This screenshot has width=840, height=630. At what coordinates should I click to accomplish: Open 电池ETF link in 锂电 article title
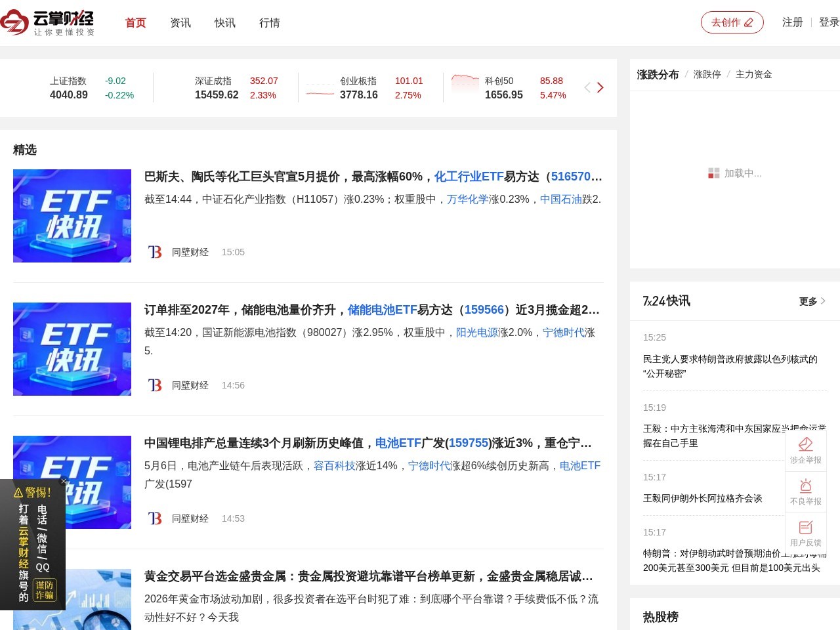398,443
